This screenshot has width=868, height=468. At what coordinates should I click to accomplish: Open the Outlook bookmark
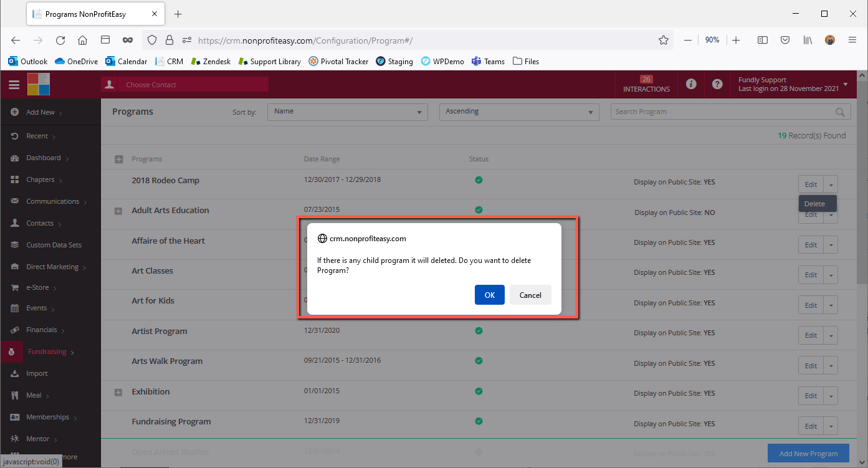(x=28, y=61)
